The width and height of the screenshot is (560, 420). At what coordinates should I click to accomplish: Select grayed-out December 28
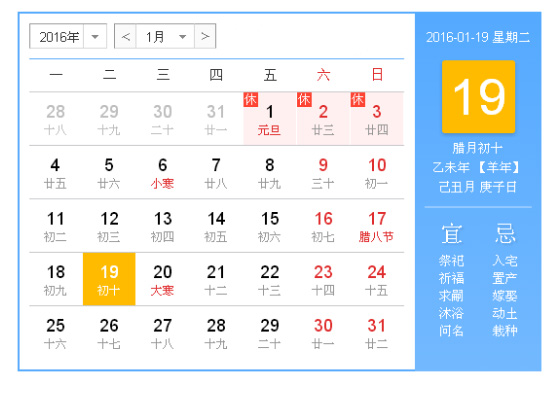point(55,119)
